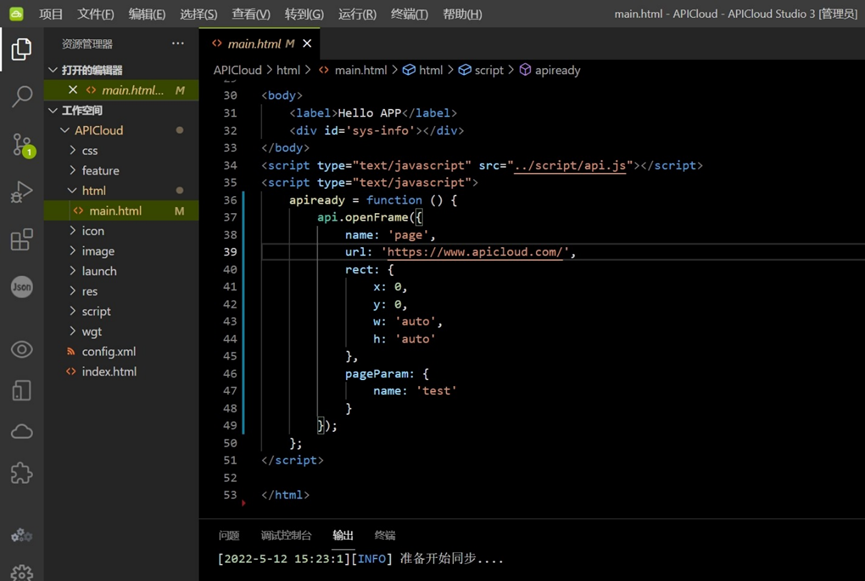Expand the script folder
The height and width of the screenshot is (581, 865).
pyautogui.click(x=72, y=311)
